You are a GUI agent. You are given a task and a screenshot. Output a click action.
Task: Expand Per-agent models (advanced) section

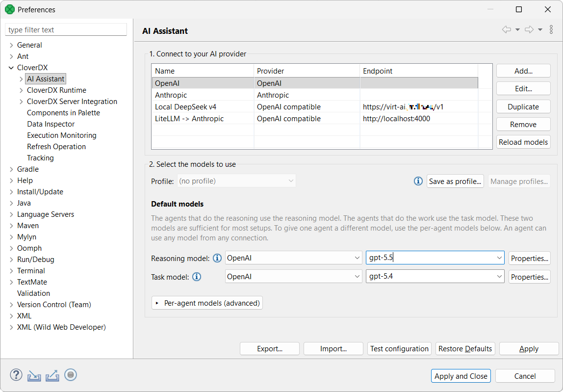click(x=207, y=303)
